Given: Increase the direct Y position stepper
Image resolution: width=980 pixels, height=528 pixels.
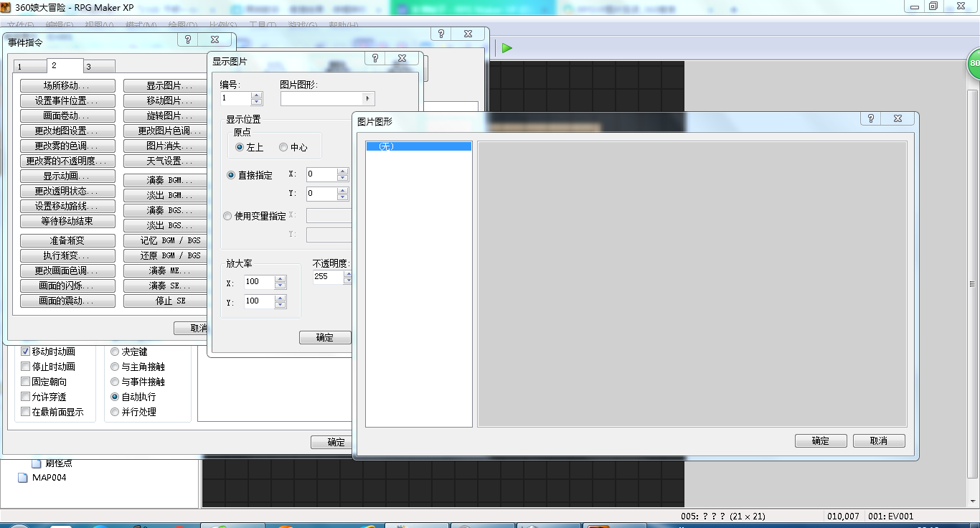Looking at the screenshot, I should (342, 191).
